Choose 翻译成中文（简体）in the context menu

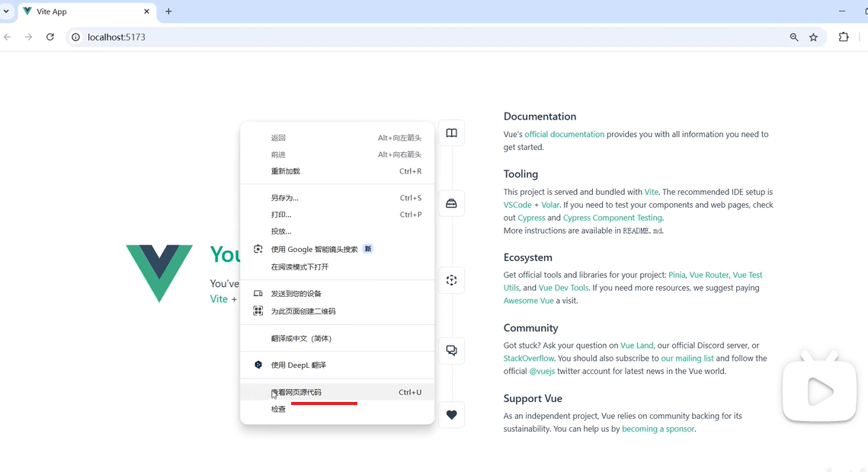pos(337,338)
